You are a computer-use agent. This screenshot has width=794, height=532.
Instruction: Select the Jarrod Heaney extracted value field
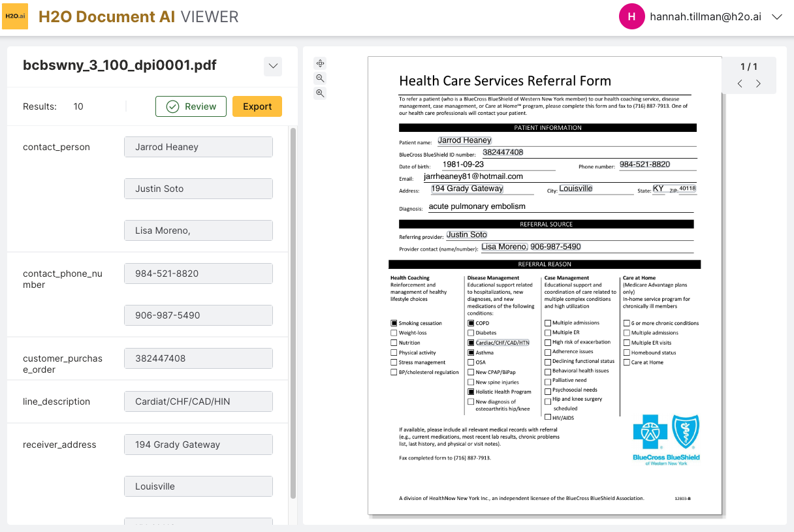tap(198, 147)
